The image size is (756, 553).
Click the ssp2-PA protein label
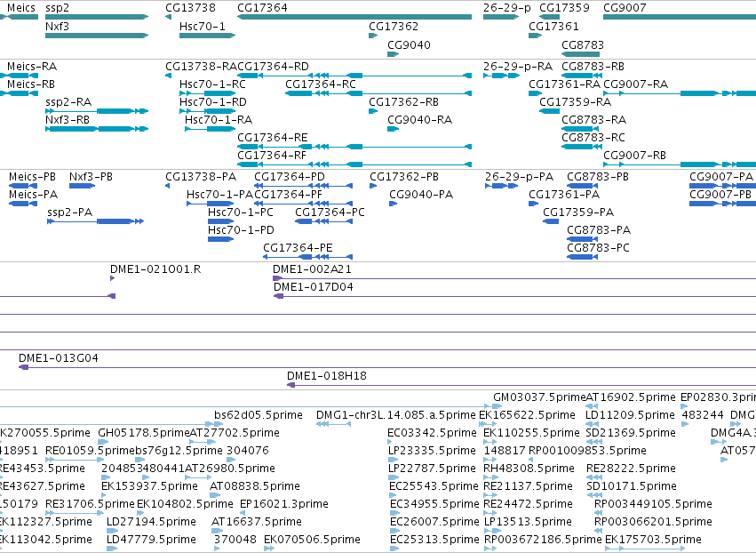coord(70,212)
